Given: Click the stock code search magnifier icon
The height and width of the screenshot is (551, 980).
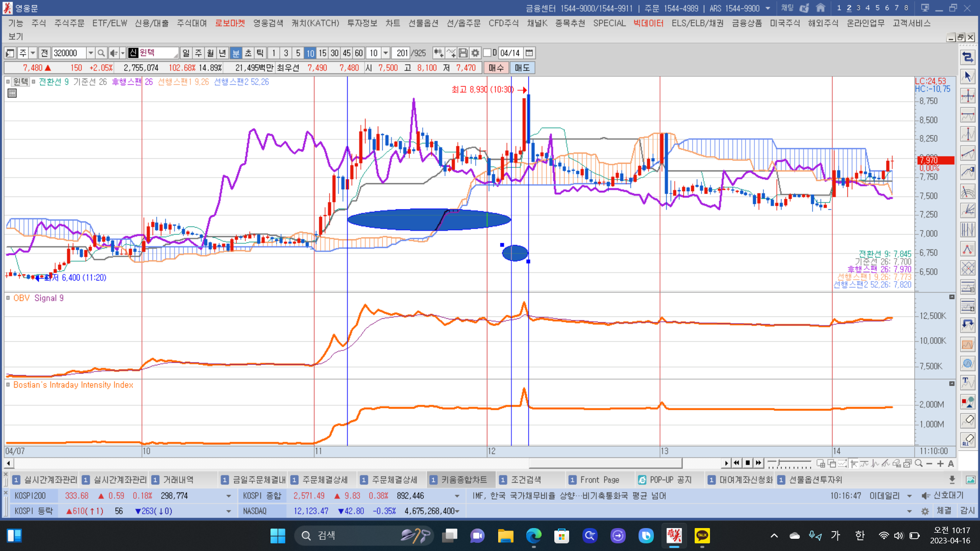Looking at the screenshot, I should pyautogui.click(x=101, y=53).
